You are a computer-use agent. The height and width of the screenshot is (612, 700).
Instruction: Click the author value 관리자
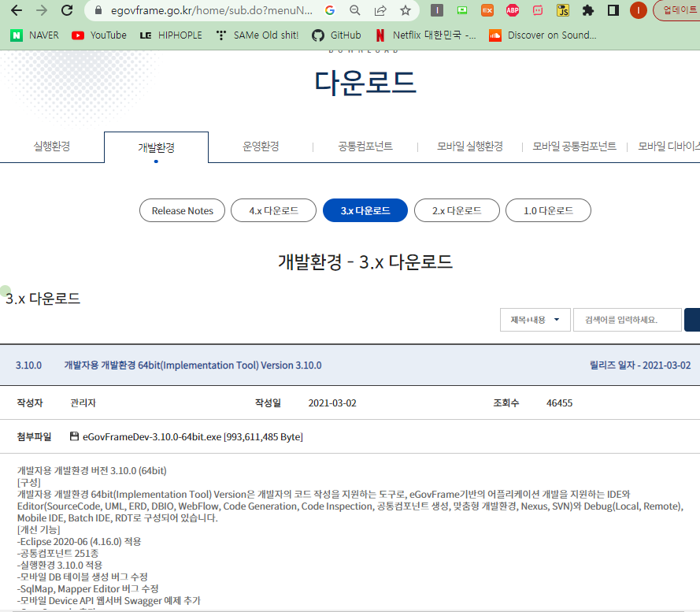(83, 403)
